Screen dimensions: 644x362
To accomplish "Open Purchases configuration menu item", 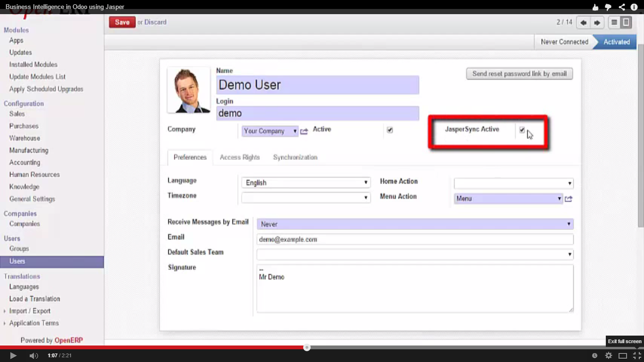I will click(24, 126).
